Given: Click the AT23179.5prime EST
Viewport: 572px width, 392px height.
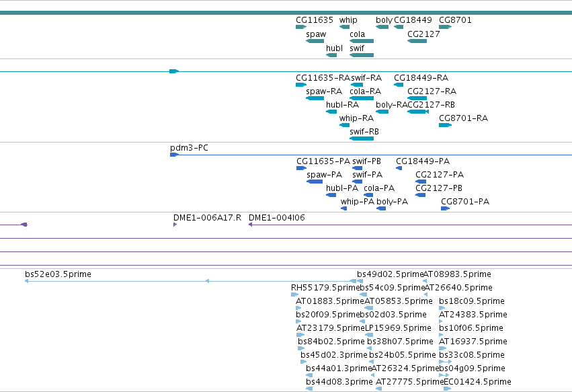Looking at the screenshot, I should (300, 335).
